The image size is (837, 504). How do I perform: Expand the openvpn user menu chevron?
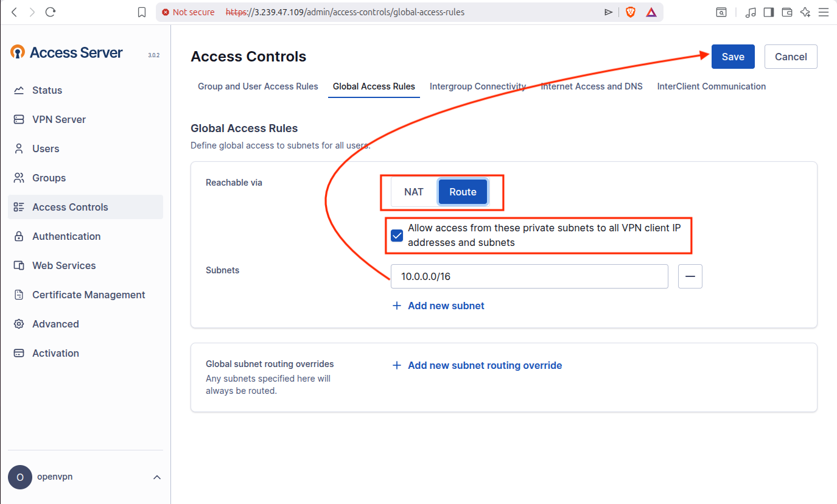coord(157,477)
